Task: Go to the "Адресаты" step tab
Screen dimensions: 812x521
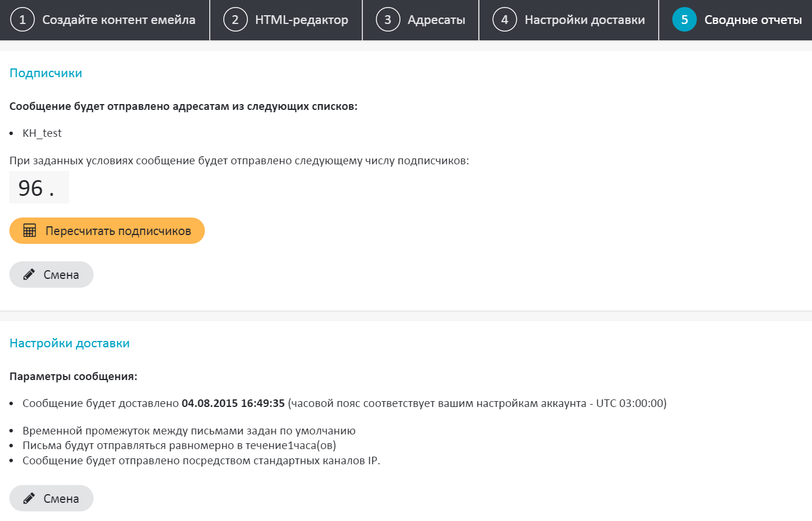Action: [436, 20]
